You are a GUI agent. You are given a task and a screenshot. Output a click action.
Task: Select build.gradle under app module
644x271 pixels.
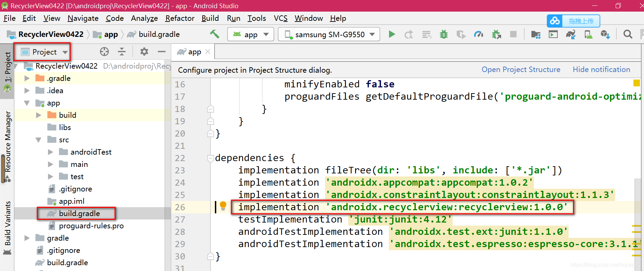click(x=79, y=213)
